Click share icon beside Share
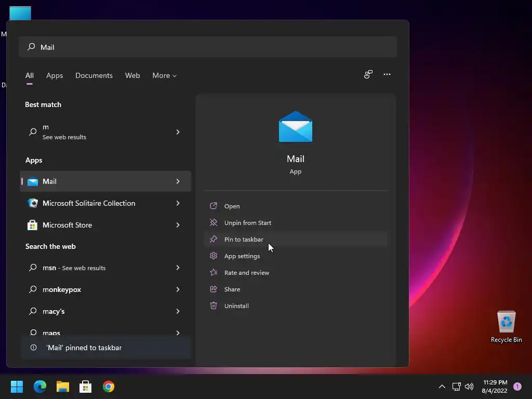 [214, 289]
